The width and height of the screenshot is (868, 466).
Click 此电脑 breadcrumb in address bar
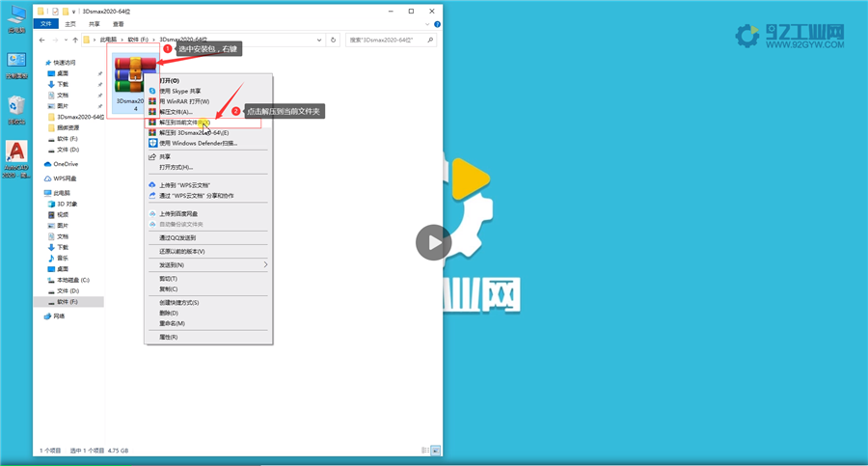(x=108, y=40)
